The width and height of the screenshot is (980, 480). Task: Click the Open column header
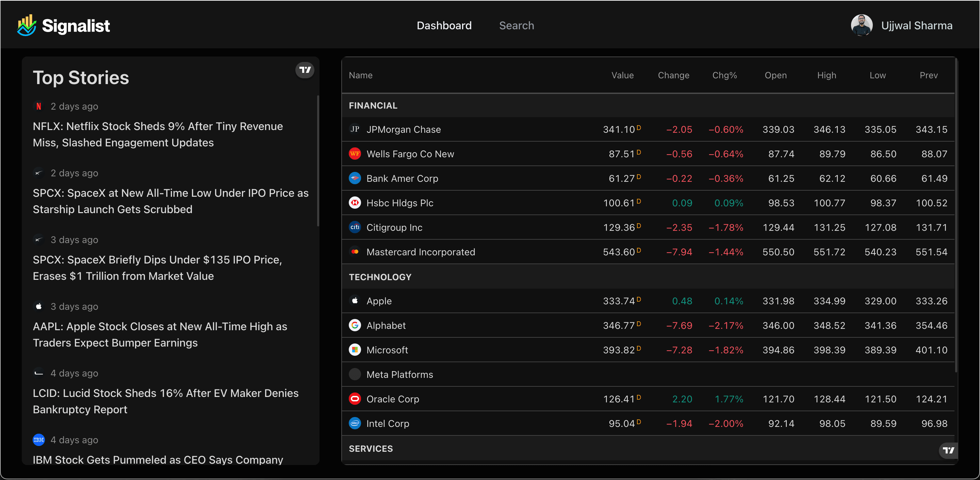click(x=775, y=75)
